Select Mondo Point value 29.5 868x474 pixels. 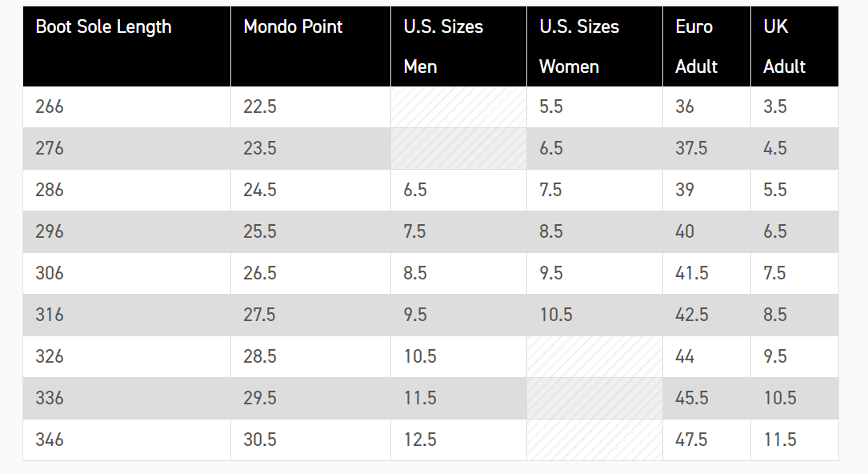260,398
